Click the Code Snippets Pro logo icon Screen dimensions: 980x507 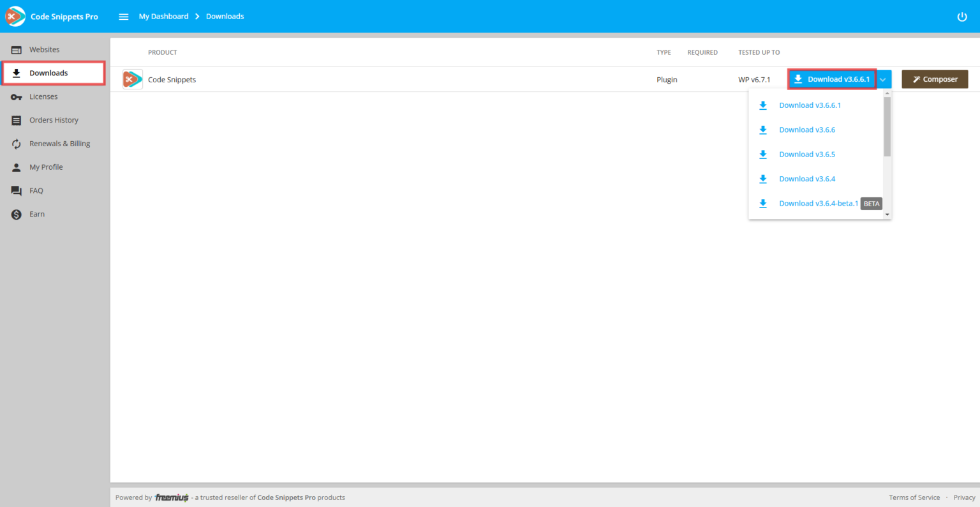point(15,16)
